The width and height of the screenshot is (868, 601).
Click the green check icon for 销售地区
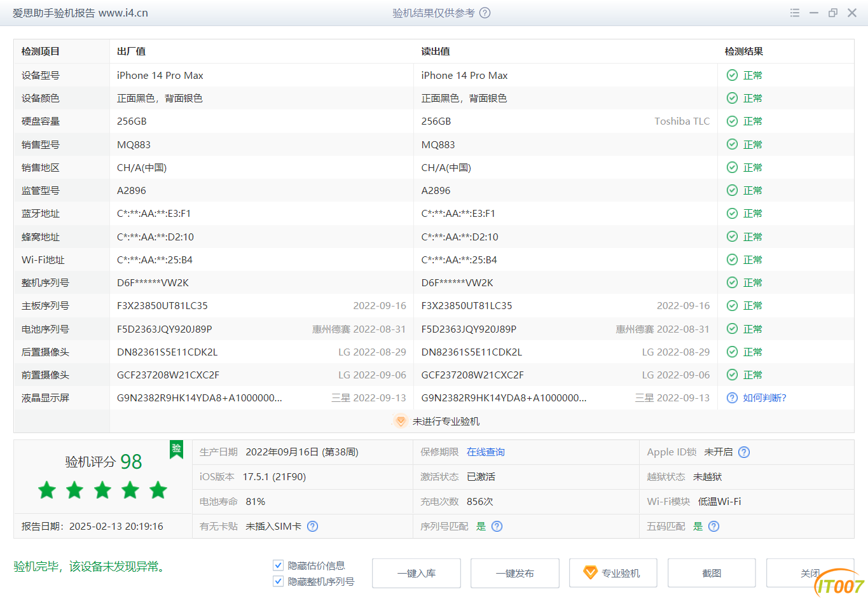[732, 167]
